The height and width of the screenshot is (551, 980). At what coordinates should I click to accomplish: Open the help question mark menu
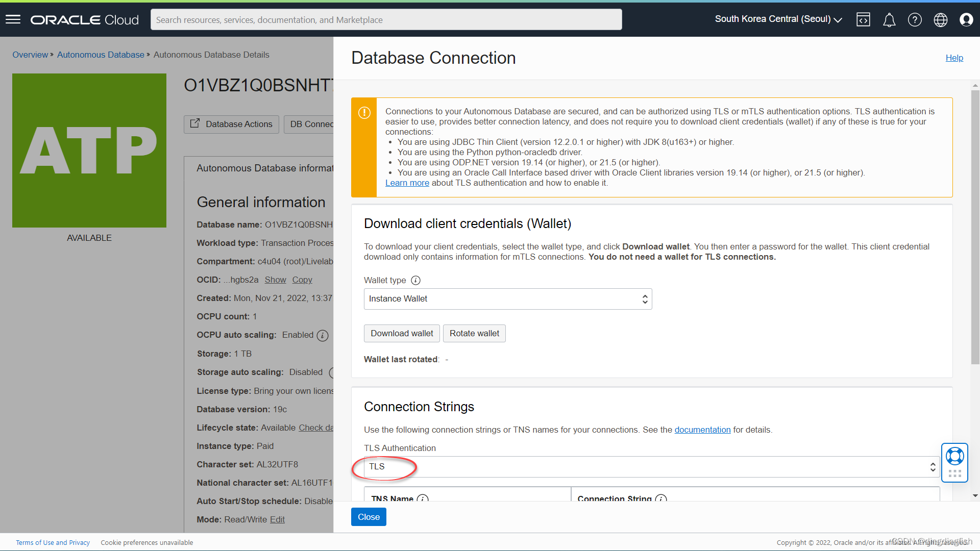915,20
